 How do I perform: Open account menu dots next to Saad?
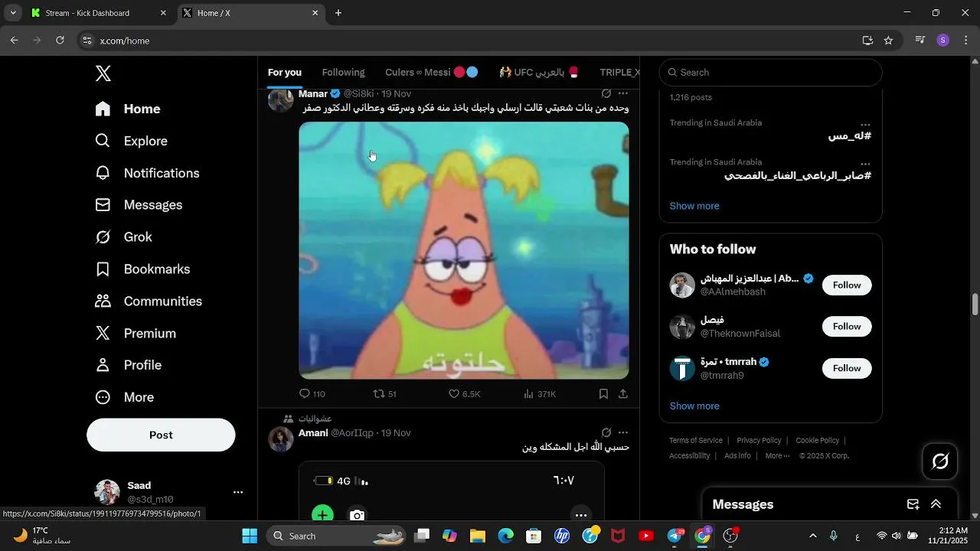[x=238, y=492]
